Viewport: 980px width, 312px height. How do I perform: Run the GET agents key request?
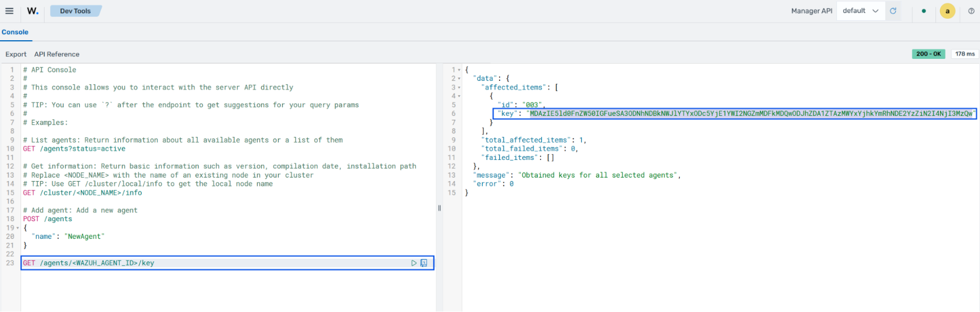point(414,263)
